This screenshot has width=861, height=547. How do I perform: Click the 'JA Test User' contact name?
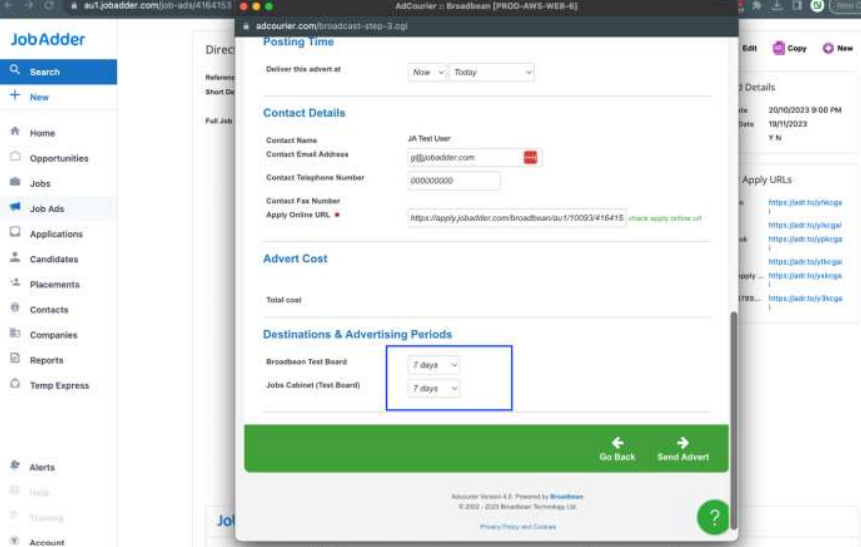coord(429,139)
